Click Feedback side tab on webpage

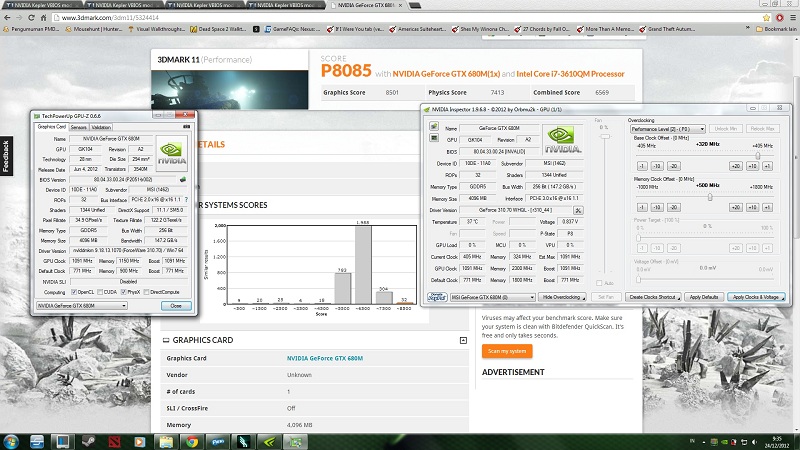[6, 156]
